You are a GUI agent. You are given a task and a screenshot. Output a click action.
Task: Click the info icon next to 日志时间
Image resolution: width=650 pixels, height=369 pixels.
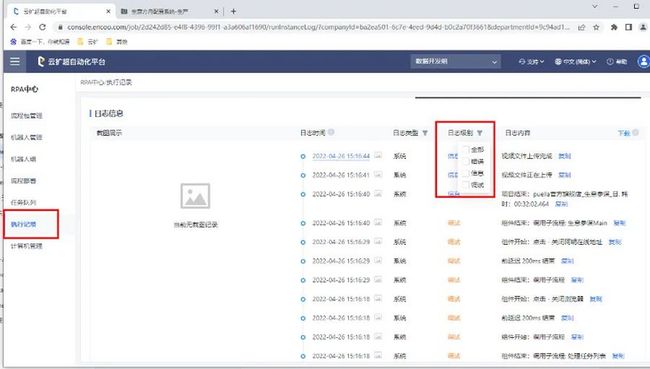(x=331, y=132)
